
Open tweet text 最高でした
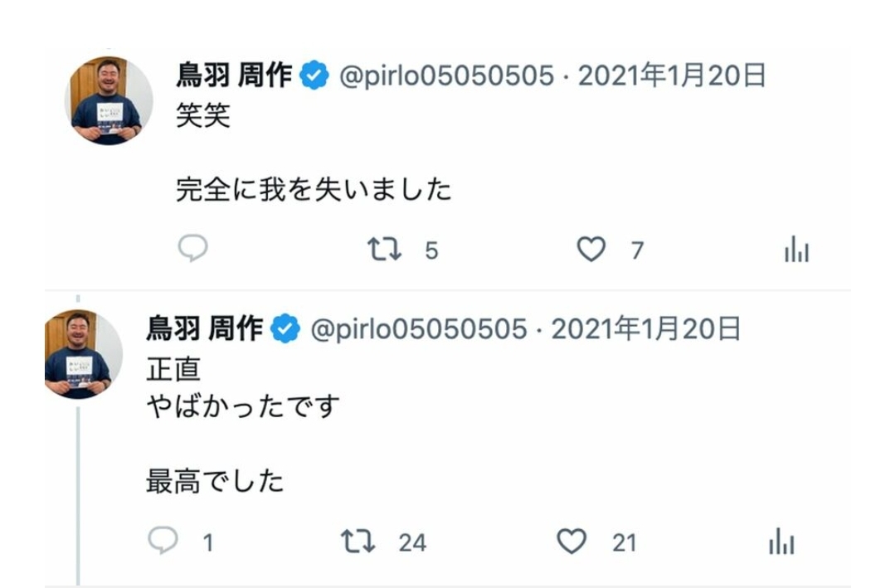click(x=215, y=481)
